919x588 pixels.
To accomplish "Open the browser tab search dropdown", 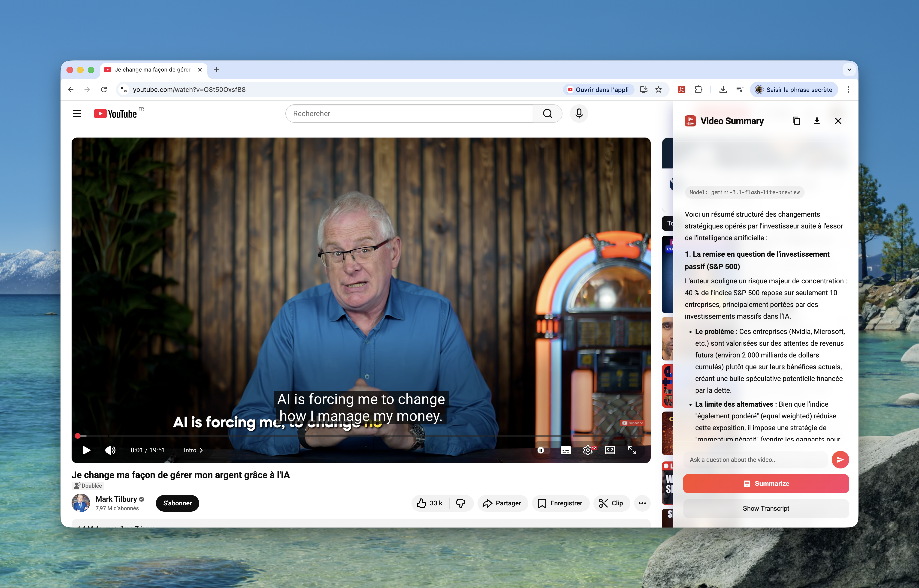I will tap(849, 70).
